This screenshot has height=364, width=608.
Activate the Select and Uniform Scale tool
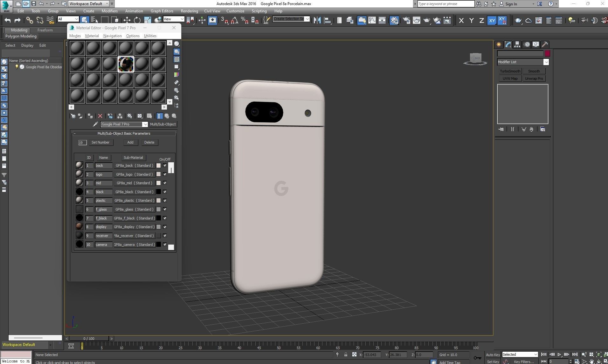click(x=148, y=20)
